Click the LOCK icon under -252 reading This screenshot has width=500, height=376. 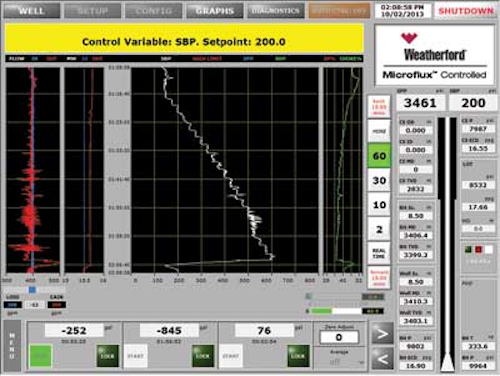[107, 356]
